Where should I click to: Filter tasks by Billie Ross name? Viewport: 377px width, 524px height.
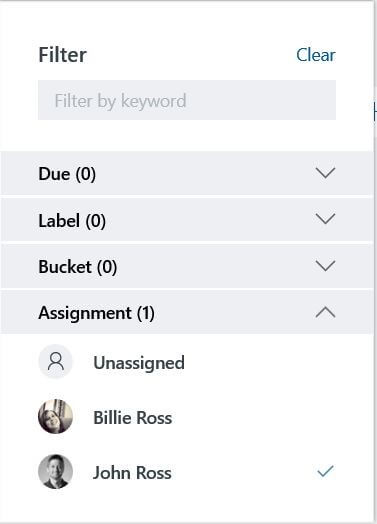pos(132,418)
